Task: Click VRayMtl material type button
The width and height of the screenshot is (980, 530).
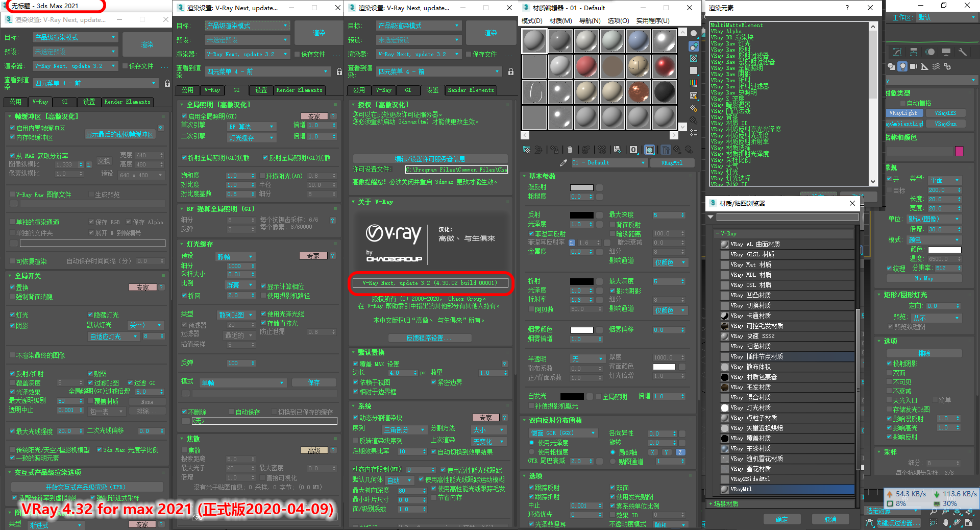Action: pyautogui.click(x=672, y=163)
